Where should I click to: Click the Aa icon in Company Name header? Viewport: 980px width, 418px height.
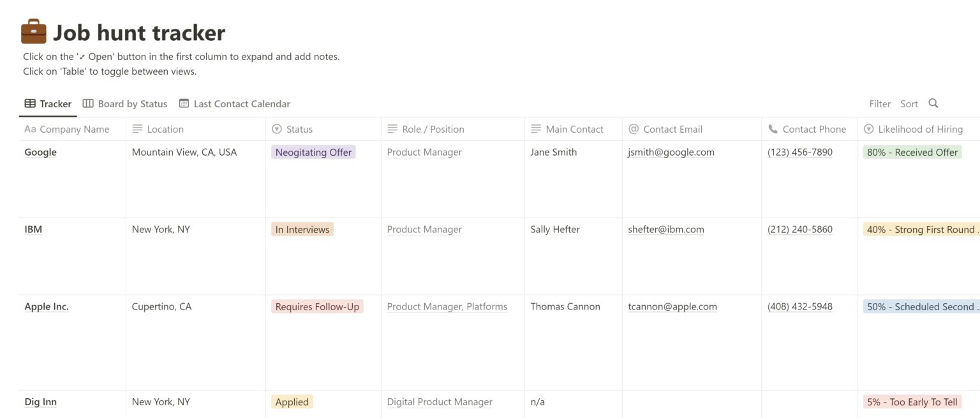tap(30, 129)
